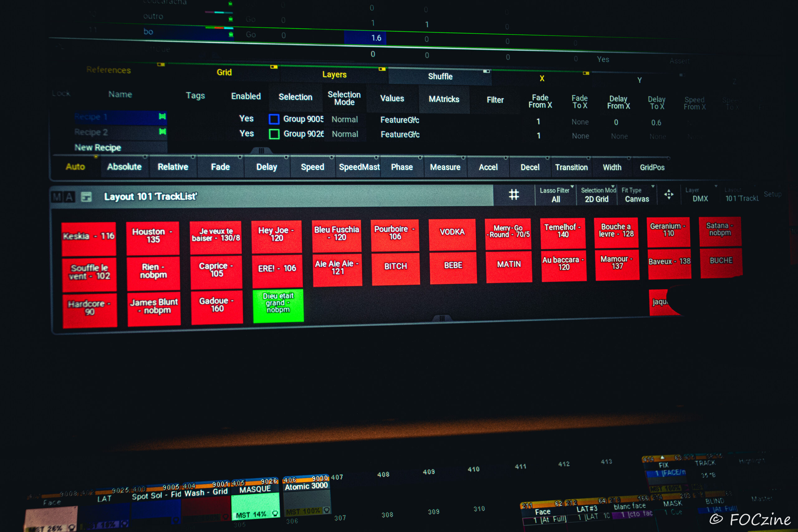Click the grid hash icon in Layout toolbar

point(514,195)
